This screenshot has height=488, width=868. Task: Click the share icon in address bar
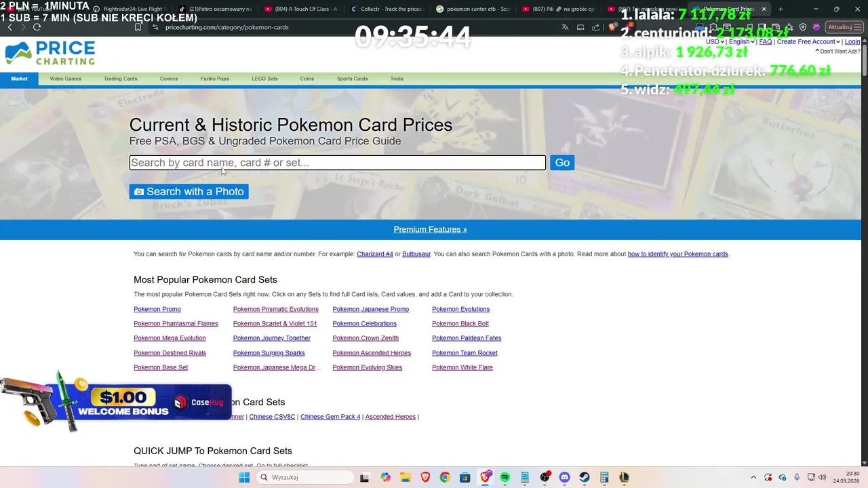pos(596,27)
